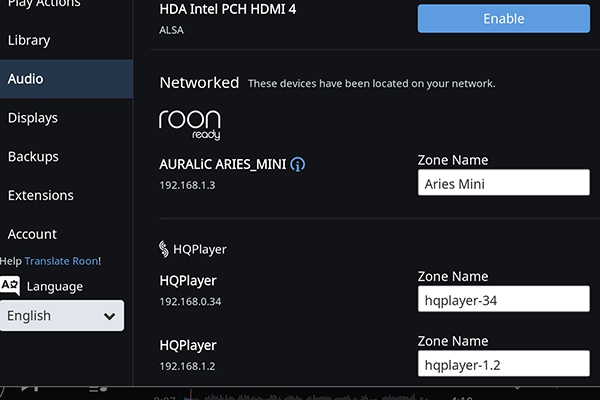Viewport: 600px width, 400px height.
Task: Open the Extensions settings section
Action: (41, 195)
